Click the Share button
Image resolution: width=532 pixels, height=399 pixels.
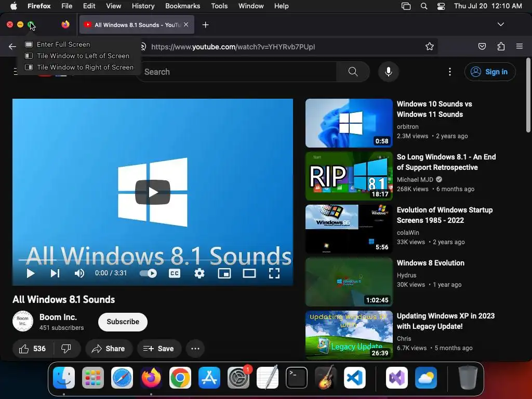pyautogui.click(x=109, y=349)
